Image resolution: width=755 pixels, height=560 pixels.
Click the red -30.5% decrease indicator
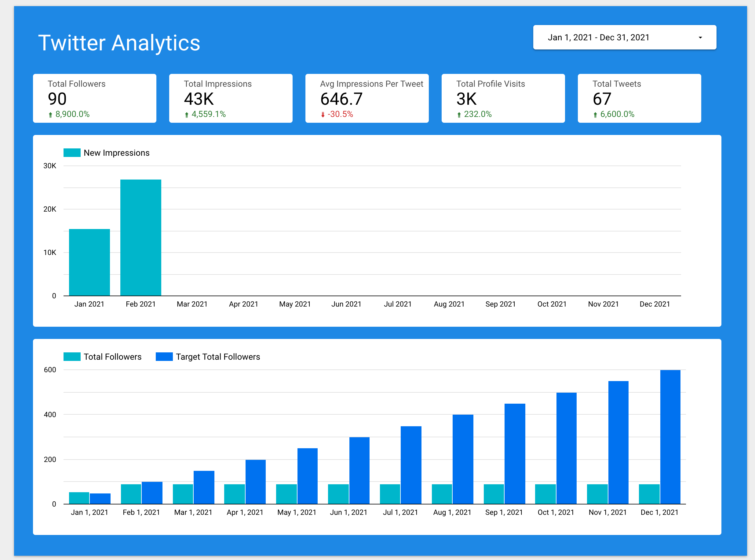pos(337,114)
